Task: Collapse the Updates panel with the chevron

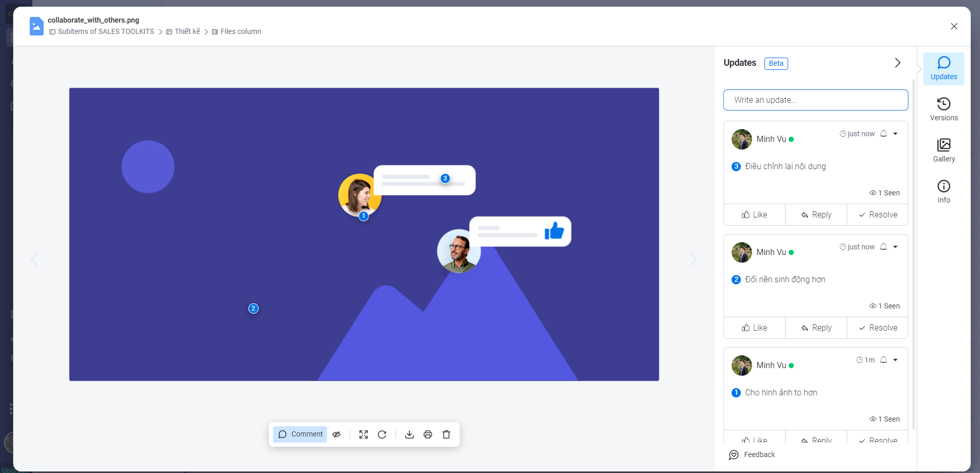Action: (897, 63)
